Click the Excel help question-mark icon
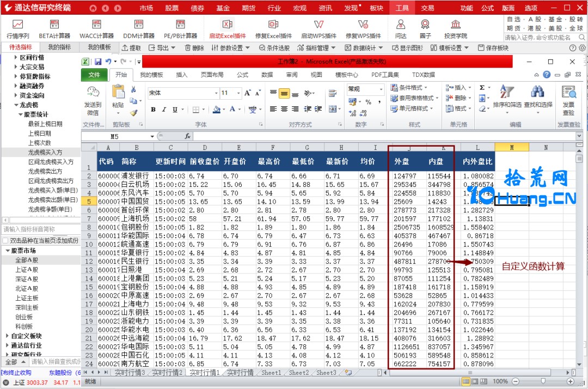The image size is (588, 389). pyautogui.click(x=547, y=75)
